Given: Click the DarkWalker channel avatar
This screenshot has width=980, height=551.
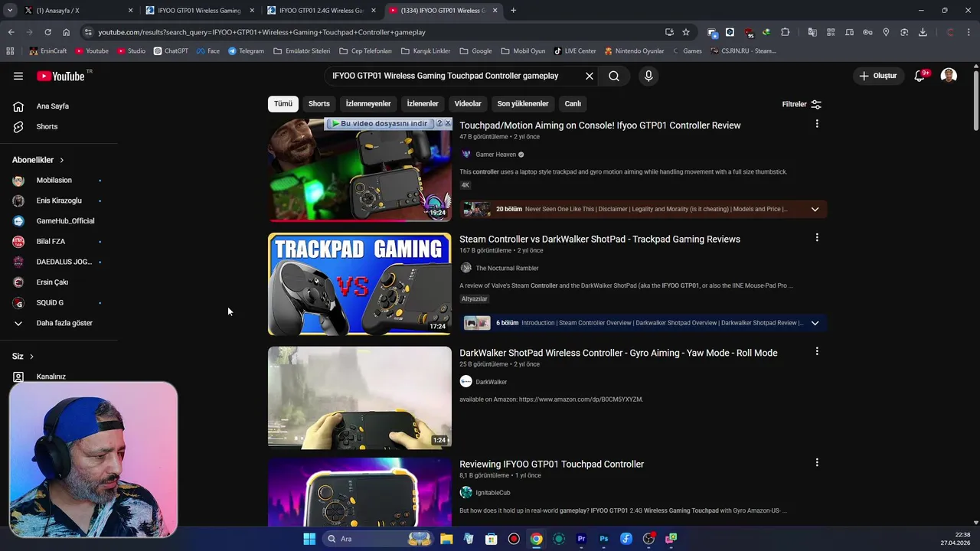Looking at the screenshot, I should [465, 381].
